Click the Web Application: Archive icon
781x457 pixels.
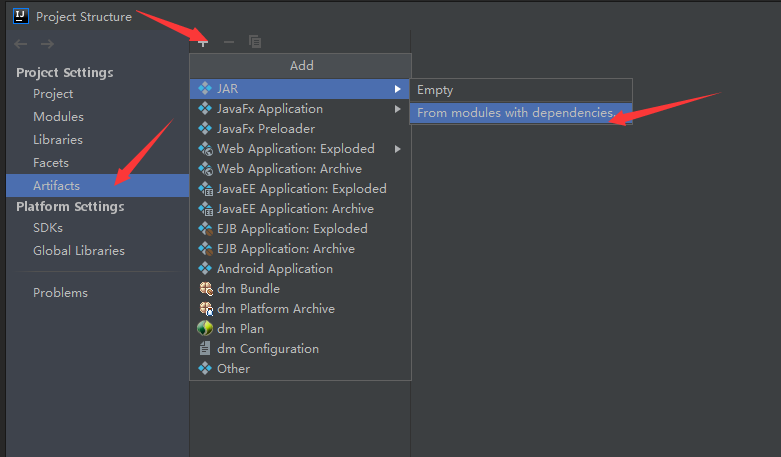205,168
